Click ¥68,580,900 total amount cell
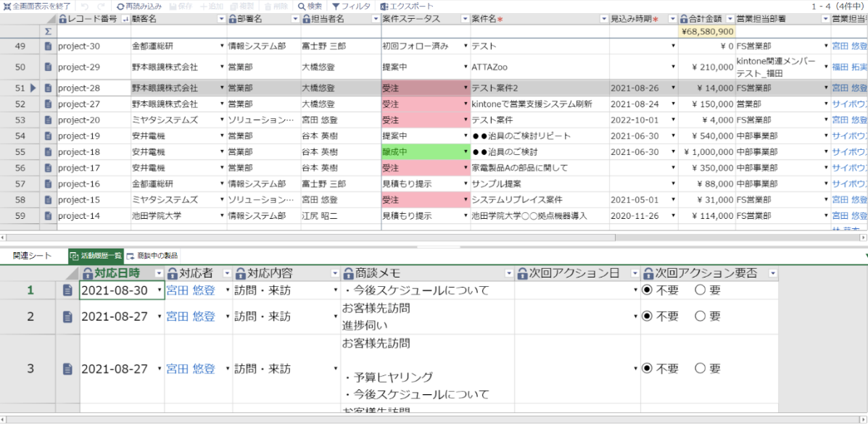868x426 pixels. click(x=708, y=32)
